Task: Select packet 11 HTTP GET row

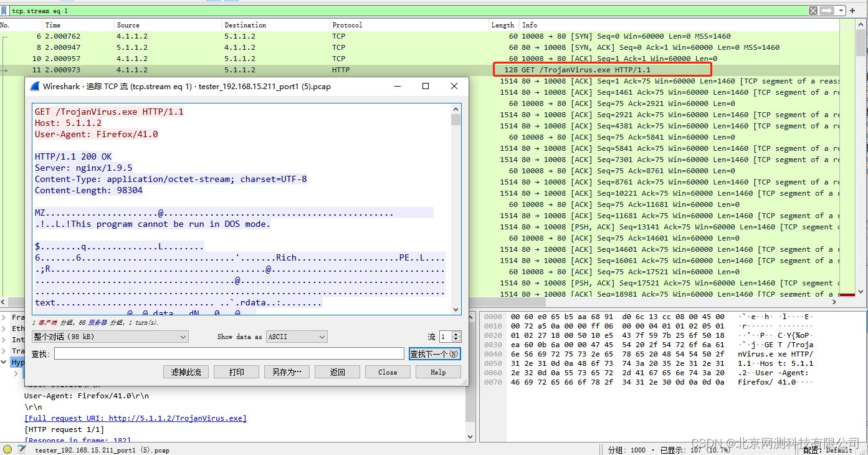Action: coord(419,70)
